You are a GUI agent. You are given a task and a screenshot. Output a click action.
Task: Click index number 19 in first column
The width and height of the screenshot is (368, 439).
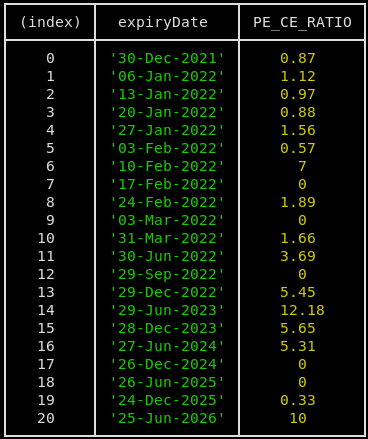pyautogui.click(x=46, y=400)
